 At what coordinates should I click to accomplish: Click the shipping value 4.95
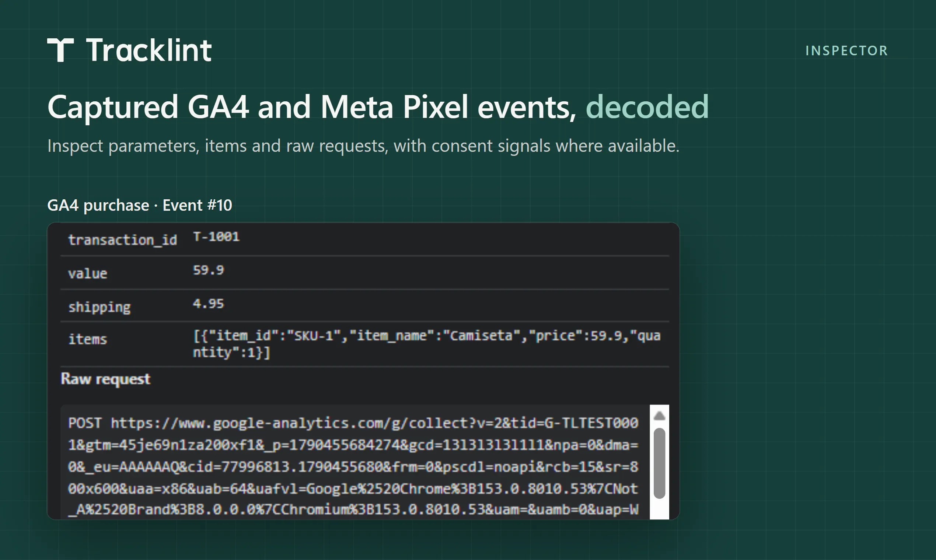pos(208,304)
